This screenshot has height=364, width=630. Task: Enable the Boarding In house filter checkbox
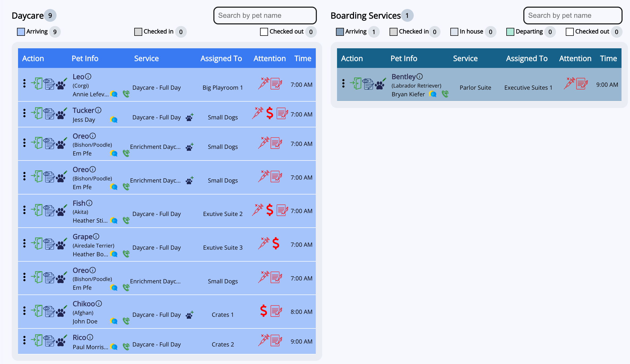pos(454,32)
